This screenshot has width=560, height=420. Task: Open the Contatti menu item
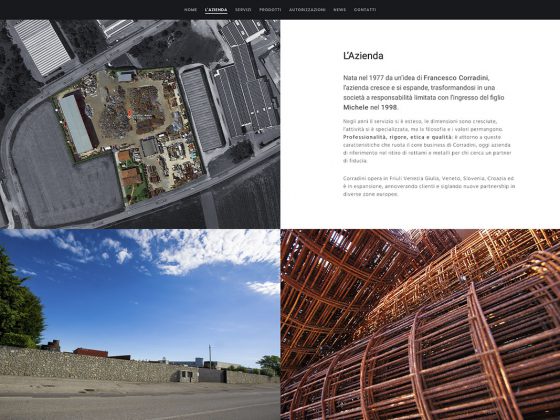tap(365, 10)
